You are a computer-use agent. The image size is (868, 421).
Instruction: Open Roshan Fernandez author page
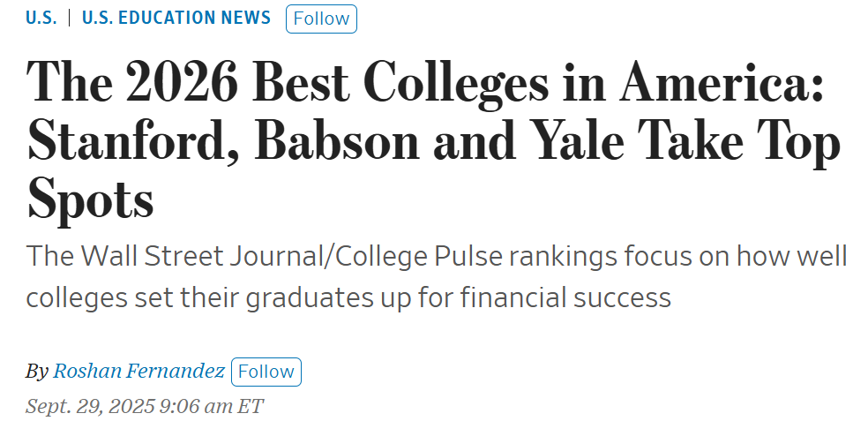138,372
